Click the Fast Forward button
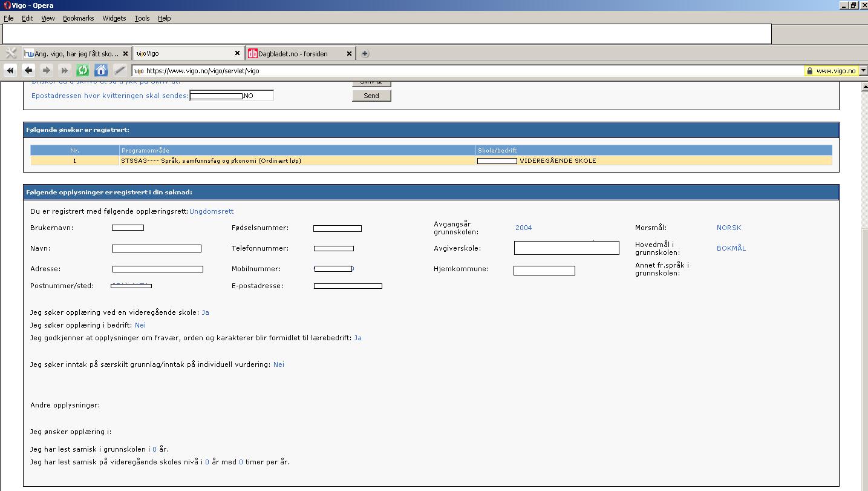This screenshot has width=868, height=491. [65, 70]
